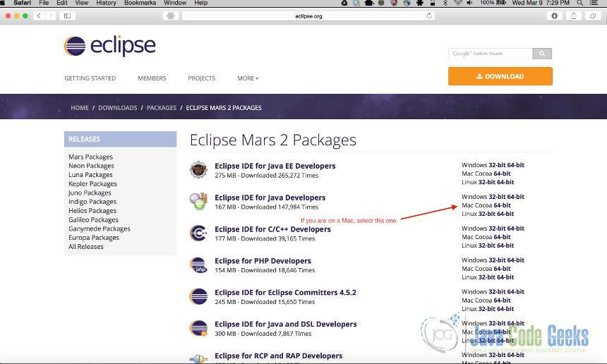The width and height of the screenshot is (607, 364).
Task: Click the extension puzzle icon in toolbar
Action: pyautogui.click(x=171, y=16)
